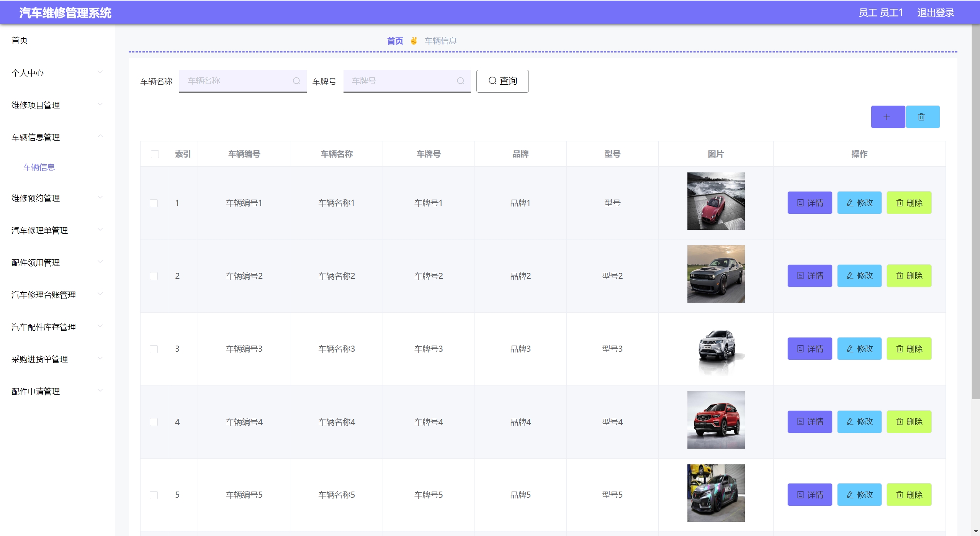Expand 维修预约管理 sidebar menu
This screenshot has width=980, height=536.
tap(57, 198)
